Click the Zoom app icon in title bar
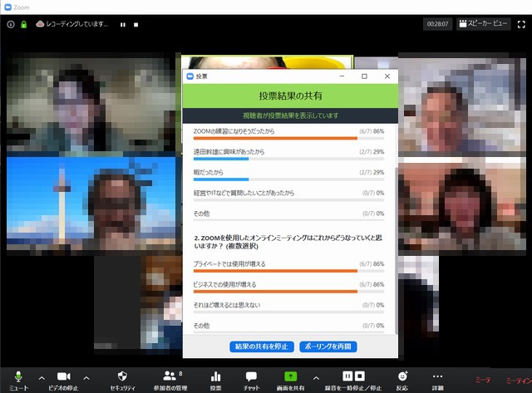Viewport: 532px width, 393px height. coord(7,7)
